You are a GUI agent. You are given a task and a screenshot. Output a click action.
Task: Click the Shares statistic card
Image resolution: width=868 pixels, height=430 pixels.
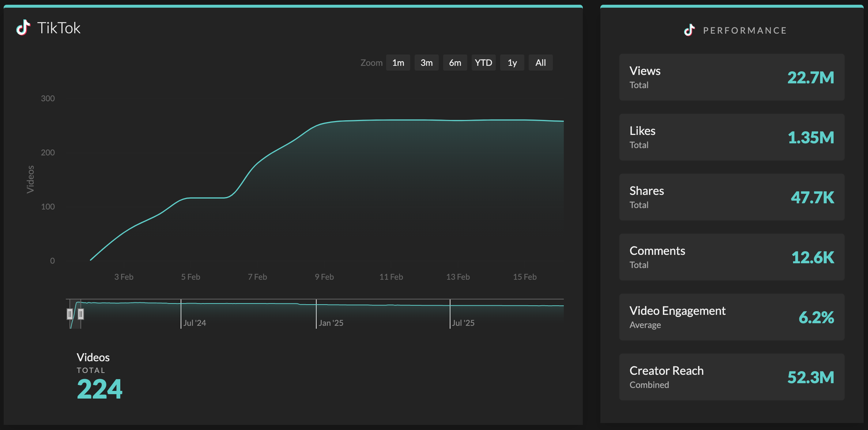pos(731,197)
